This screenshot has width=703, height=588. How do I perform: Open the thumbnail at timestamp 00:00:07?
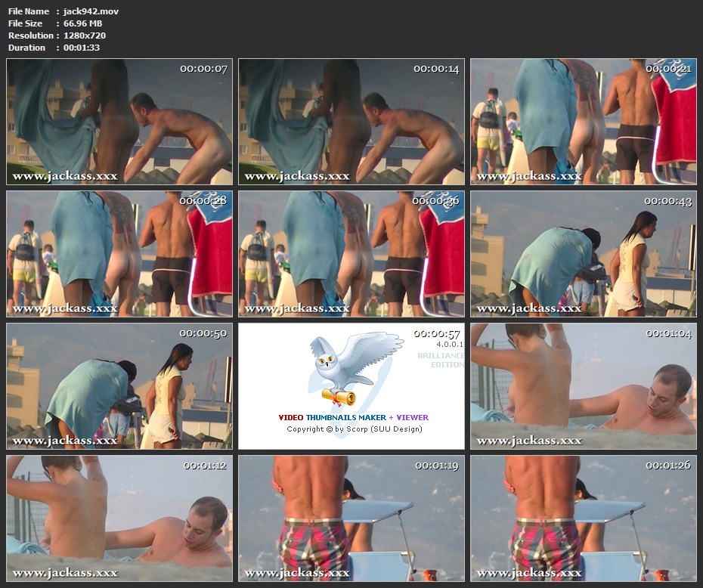coord(119,122)
